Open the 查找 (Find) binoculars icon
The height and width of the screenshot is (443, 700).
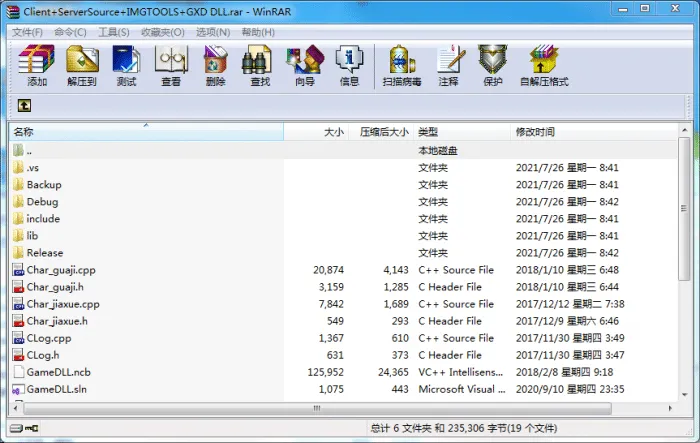click(x=260, y=65)
